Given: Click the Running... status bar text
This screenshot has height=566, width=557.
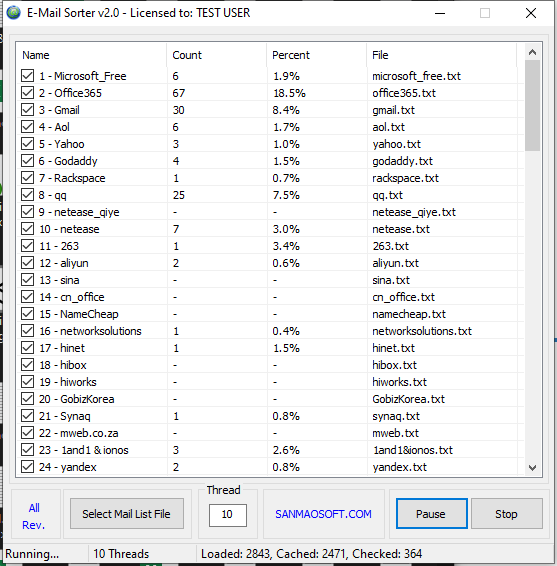Looking at the screenshot, I should [x=32, y=553].
